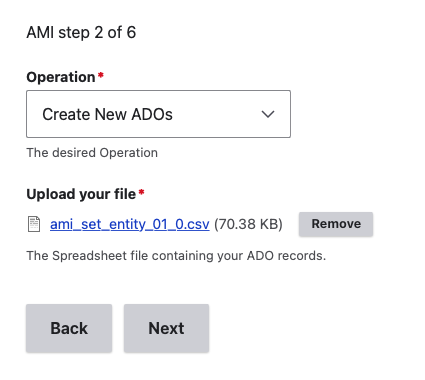Expand the desired Operation selector list
This screenshot has width=425, height=380.
(x=158, y=114)
